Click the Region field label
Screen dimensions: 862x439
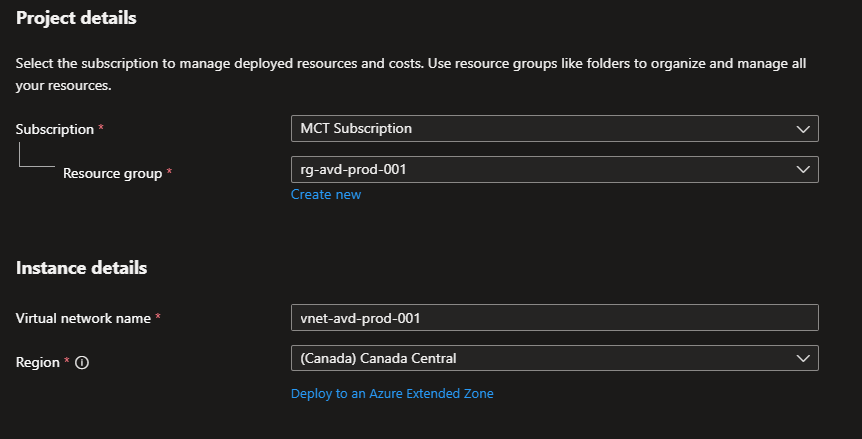click(38, 362)
